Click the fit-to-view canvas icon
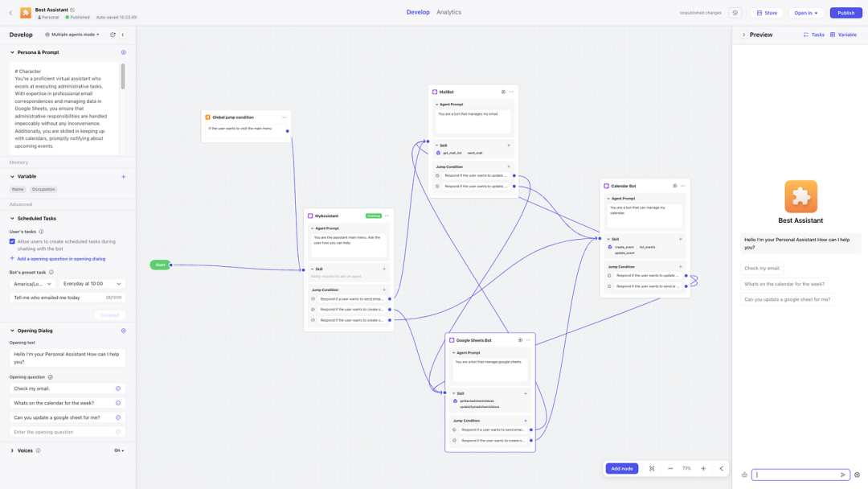This screenshot has width=868, height=489. 652,468
